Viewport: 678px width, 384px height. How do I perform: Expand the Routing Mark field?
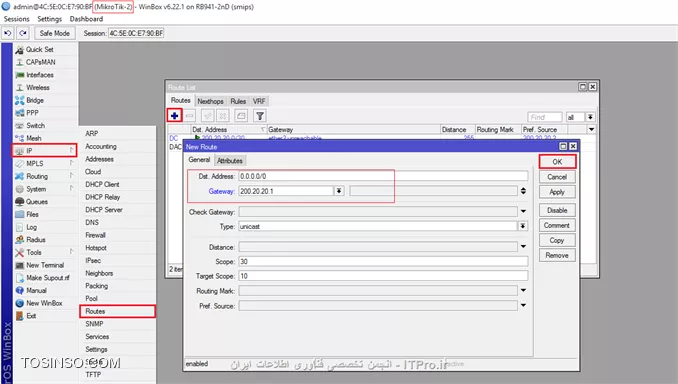(523, 290)
